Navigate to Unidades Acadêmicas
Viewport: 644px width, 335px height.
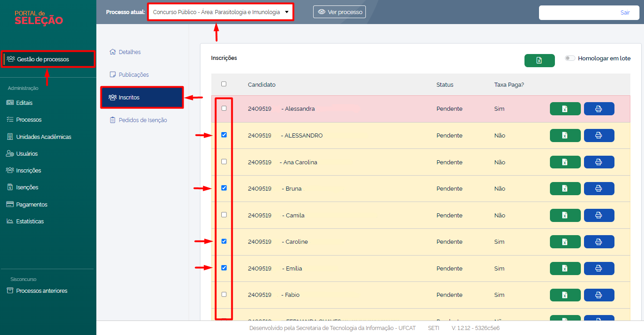pos(39,137)
